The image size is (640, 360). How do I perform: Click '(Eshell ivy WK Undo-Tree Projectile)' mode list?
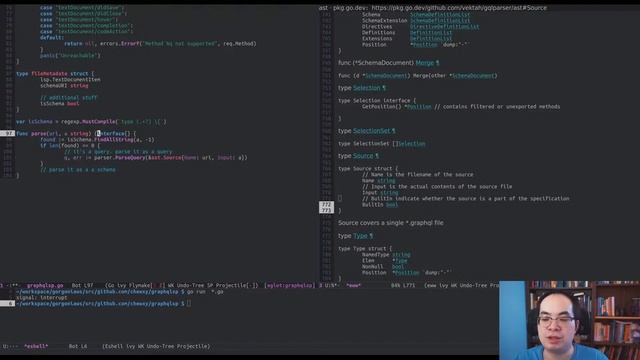156,346
